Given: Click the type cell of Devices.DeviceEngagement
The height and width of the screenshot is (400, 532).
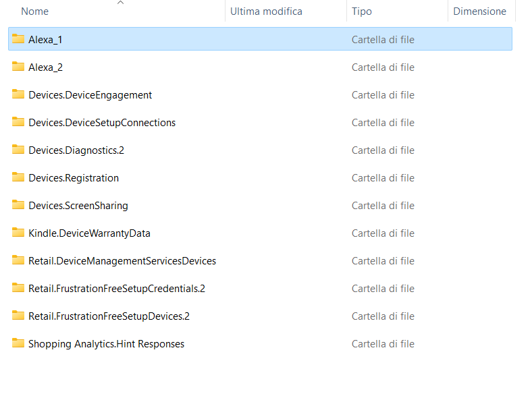Looking at the screenshot, I should 383,95.
